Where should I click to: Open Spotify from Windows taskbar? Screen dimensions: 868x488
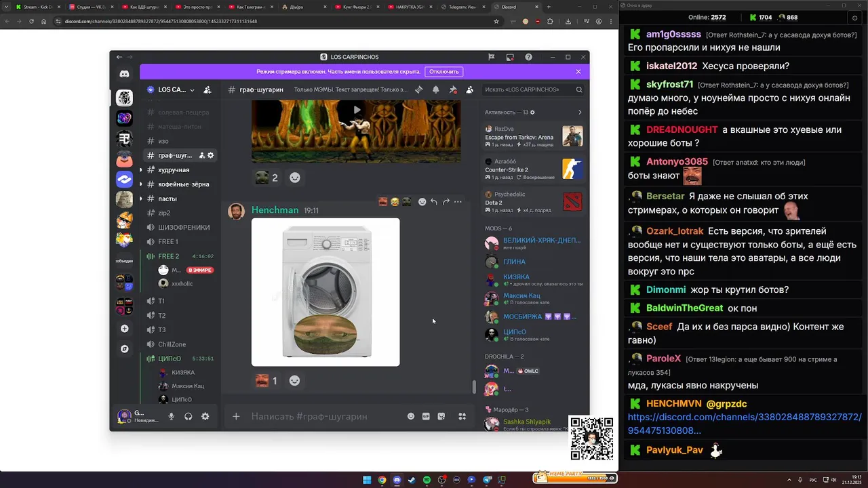click(427, 480)
